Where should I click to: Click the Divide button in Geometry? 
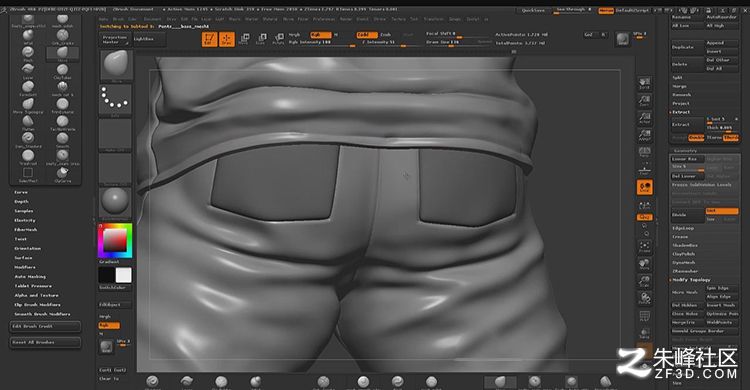[x=687, y=215]
